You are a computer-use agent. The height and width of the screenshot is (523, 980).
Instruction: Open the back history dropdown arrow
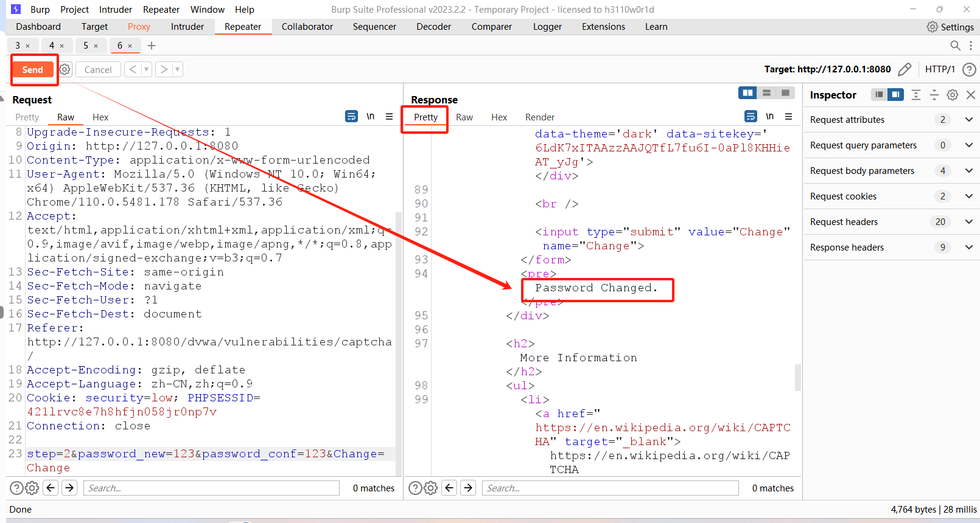point(146,69)
